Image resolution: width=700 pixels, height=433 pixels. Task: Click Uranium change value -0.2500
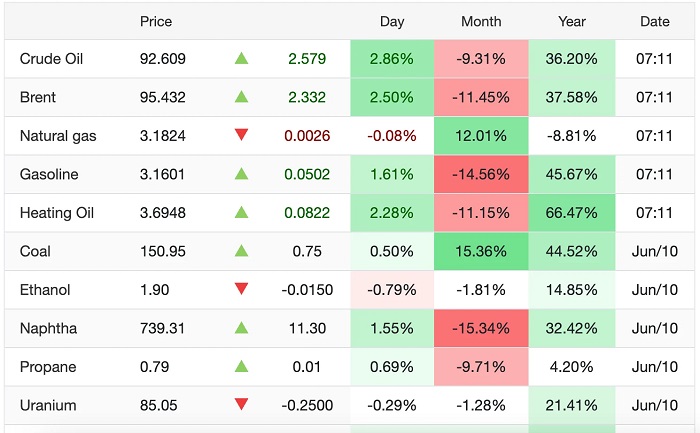(307, 405)
